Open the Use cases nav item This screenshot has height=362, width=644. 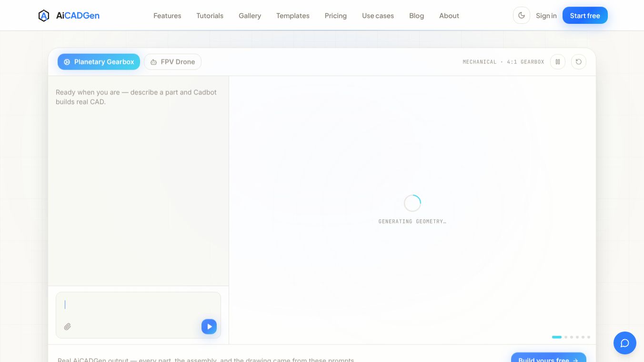378,16
